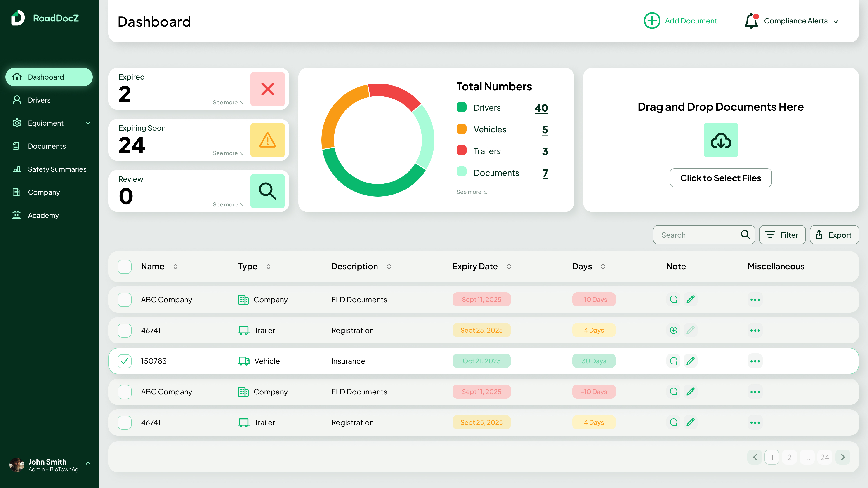
Task: Click the Expired red X icon
Action: tap(267, 89)
